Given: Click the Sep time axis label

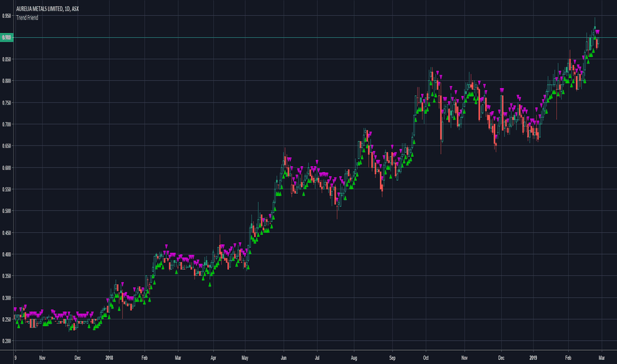Looking at the screenshot, I should (392, 358).
